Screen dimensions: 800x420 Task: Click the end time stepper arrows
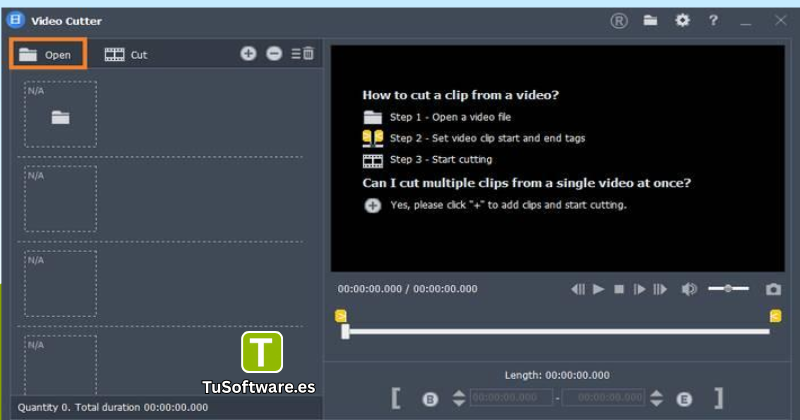pos(657,398)
